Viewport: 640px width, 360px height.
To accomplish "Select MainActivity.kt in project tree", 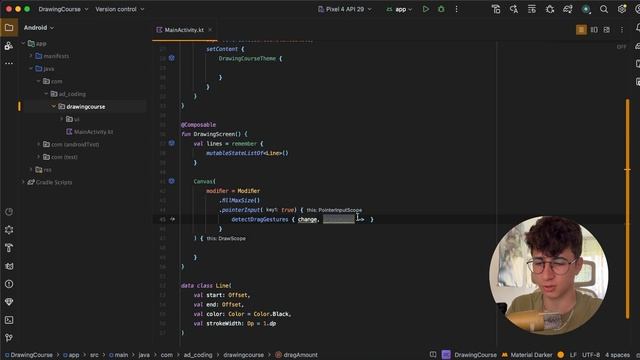I will coord(90,132).
